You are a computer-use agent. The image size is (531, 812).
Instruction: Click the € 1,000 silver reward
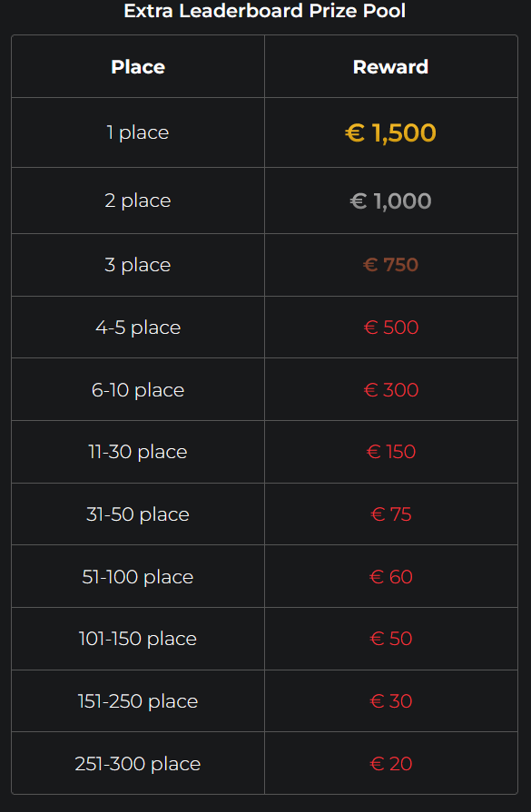pos(390,201)
